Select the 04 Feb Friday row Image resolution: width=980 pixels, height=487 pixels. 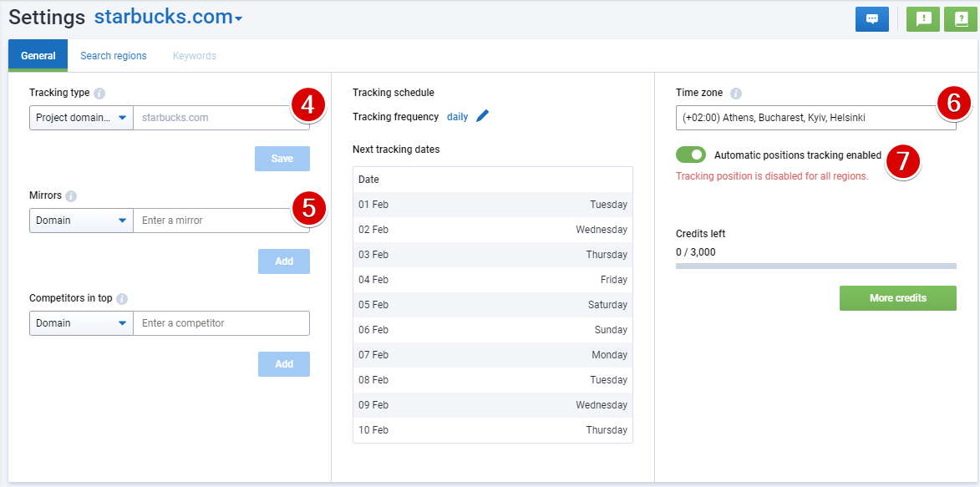point(492,280)
